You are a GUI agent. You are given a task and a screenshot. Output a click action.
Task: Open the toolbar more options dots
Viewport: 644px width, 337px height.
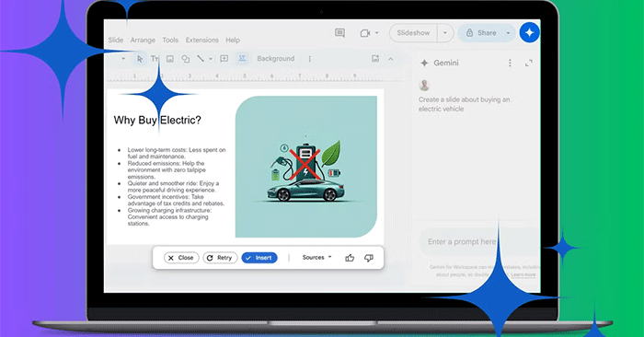(310, 59)
